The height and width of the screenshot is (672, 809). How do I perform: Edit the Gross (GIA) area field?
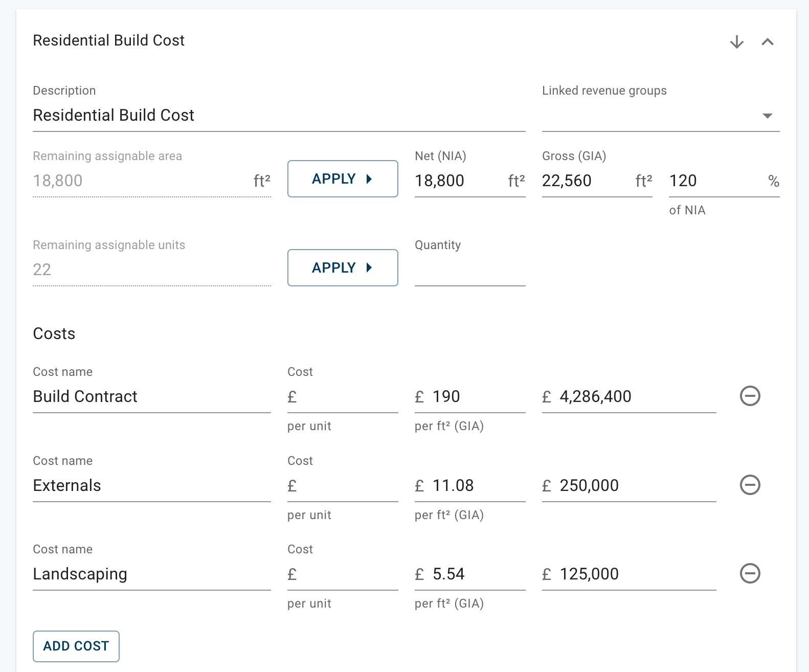pos(597,181)
